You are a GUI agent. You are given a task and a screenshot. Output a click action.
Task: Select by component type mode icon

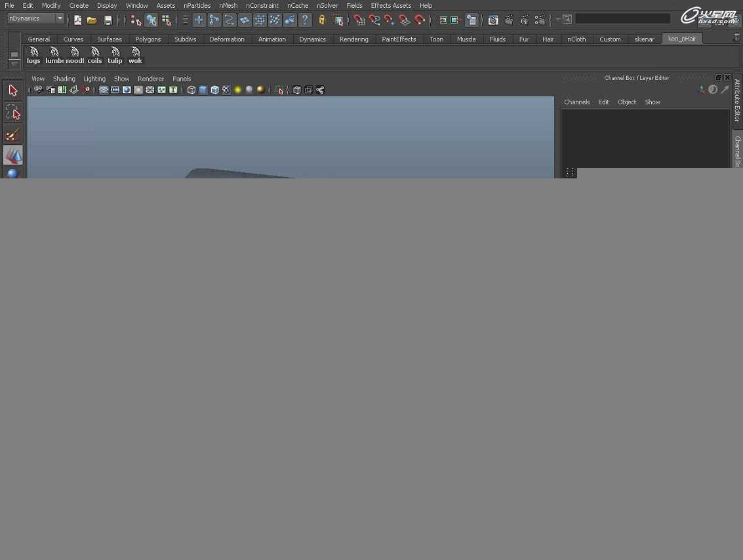point(167,20)
